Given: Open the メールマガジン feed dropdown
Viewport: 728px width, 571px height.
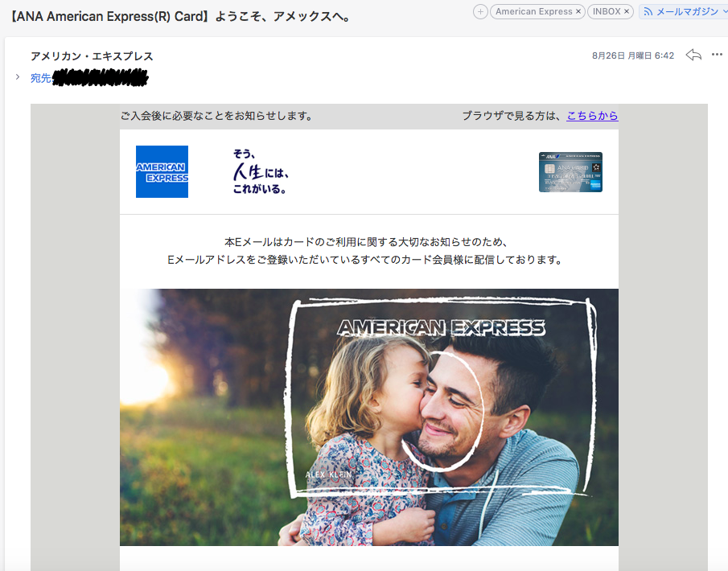Looking at the screenshot, I should [684, 11].
